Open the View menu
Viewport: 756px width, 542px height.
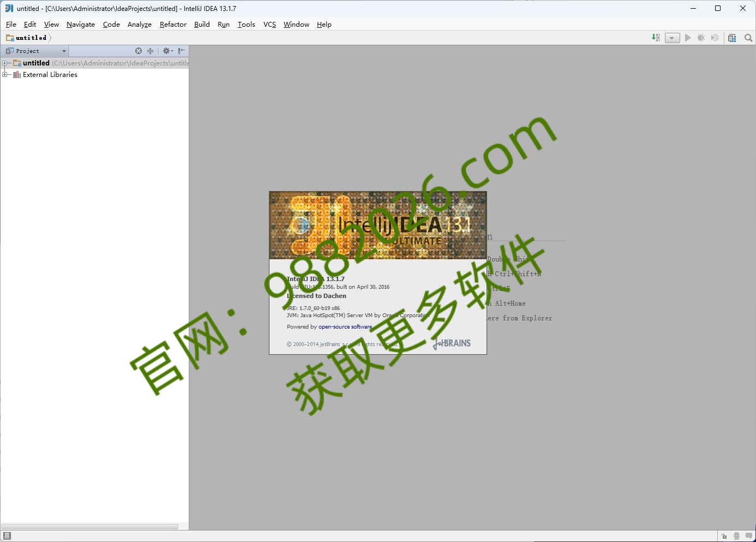click(51, 25)
